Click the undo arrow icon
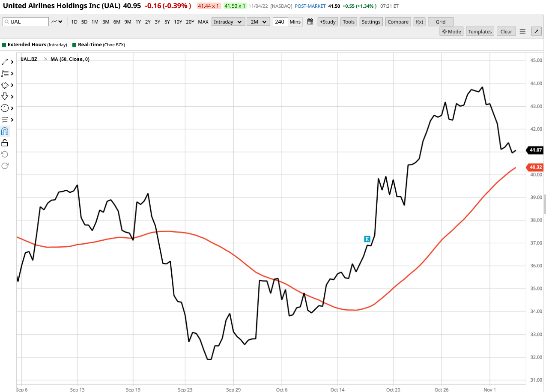The width and height of the screenshot is (546, 392). (x=5, y=154)
